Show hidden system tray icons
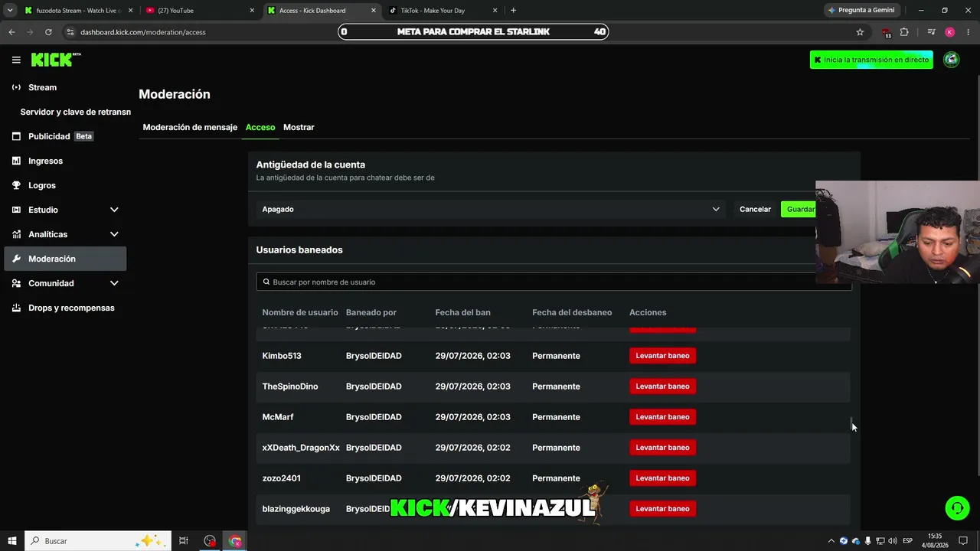 click(831, 541)
